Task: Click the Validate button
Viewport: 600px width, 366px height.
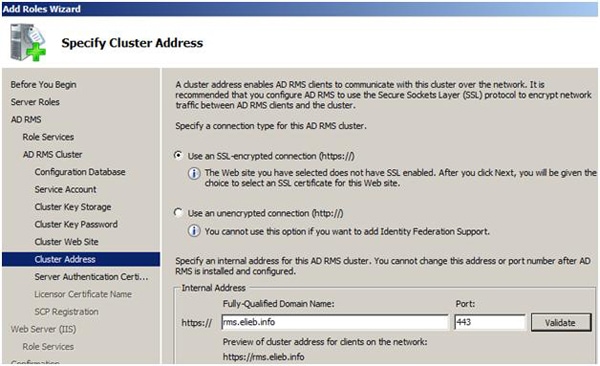Action: (561, 323)
